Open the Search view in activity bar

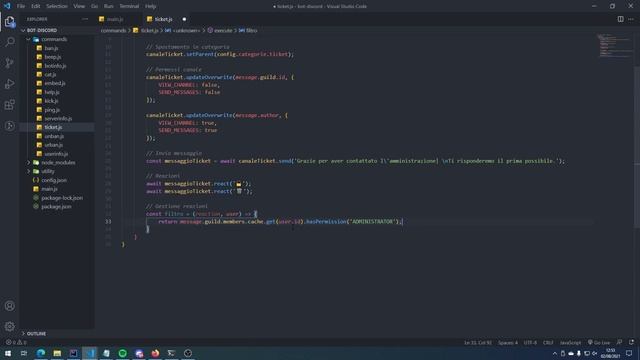click(10, 42)
